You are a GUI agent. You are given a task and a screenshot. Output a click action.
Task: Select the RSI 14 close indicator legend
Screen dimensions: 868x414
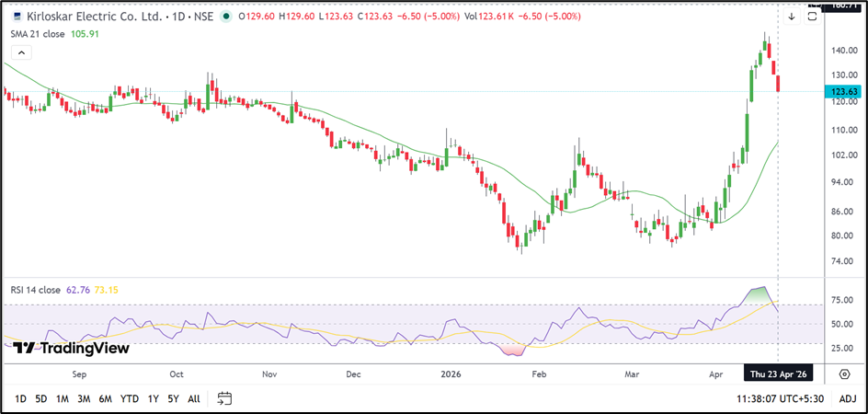[x=36, y=290]
